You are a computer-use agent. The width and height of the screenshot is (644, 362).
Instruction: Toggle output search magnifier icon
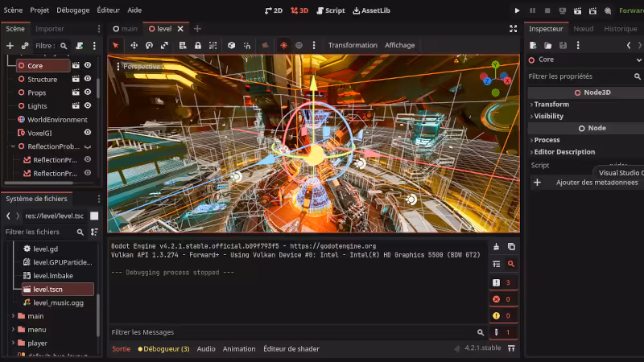(x=511, y=264)
